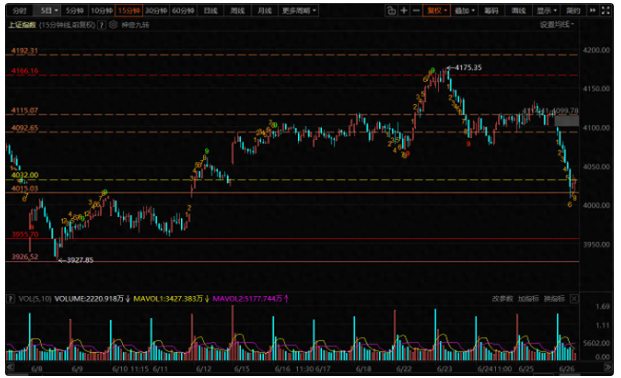Toggle the chart lock icon
The image size is (621, 378).
coord(391,11)
